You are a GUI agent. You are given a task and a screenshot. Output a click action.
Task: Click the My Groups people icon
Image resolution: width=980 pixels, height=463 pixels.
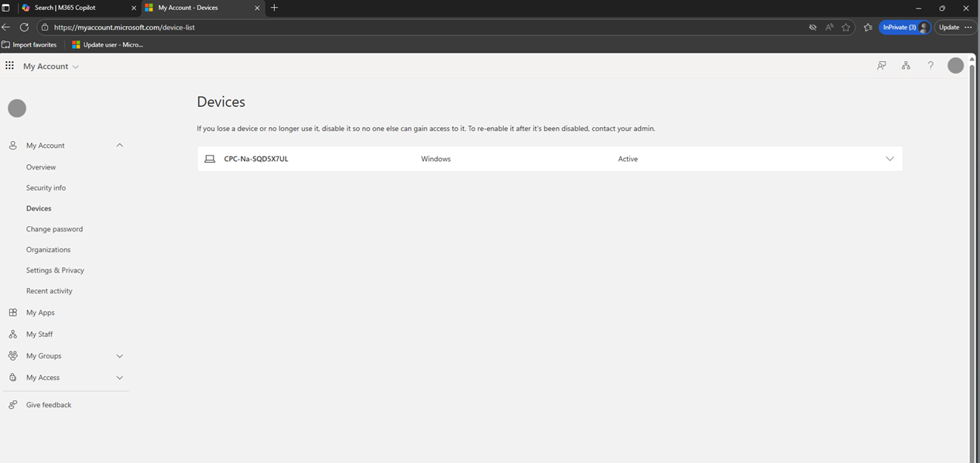(x=12, y=356)
